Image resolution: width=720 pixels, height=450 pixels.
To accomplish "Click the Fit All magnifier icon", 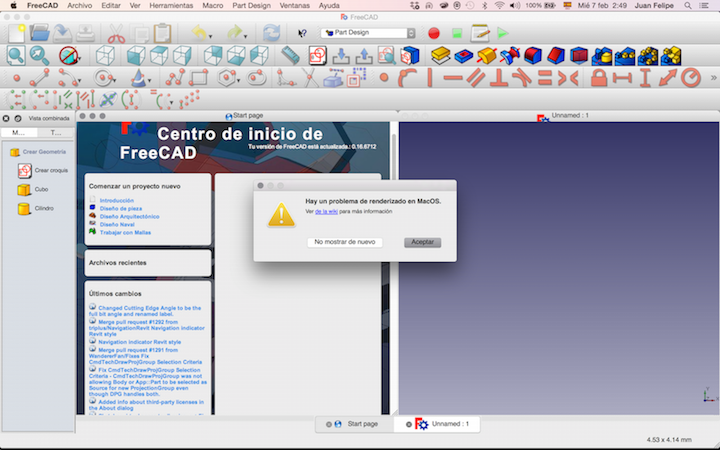I will click(x=16, y=56).
